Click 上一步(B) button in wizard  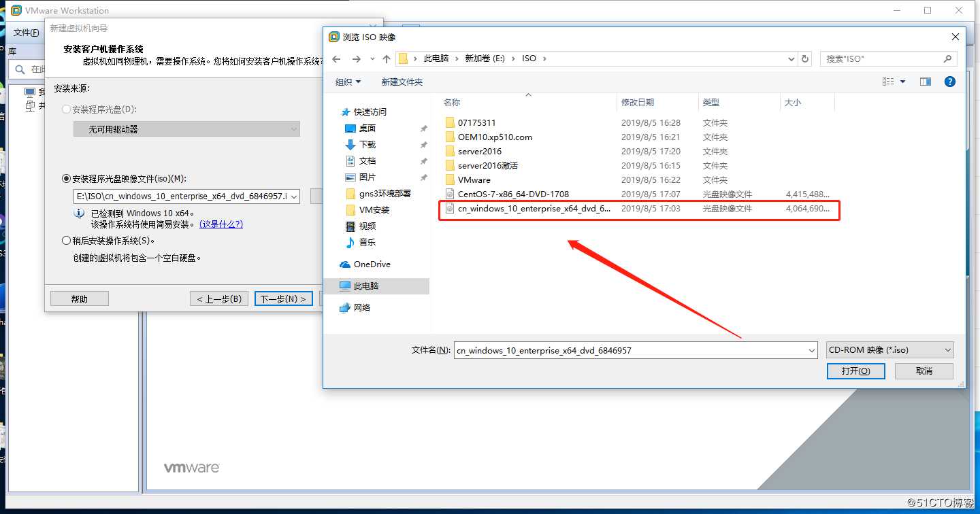point(219,299)
